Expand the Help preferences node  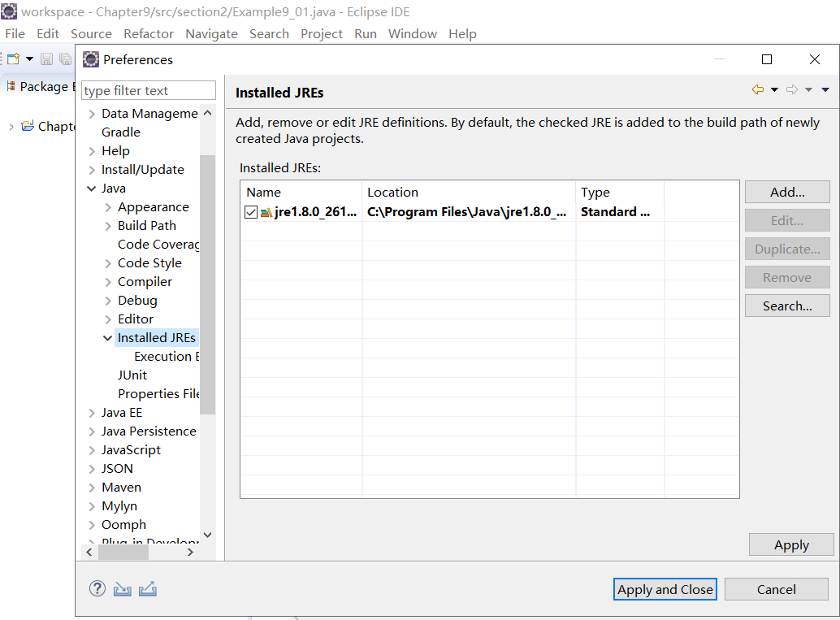coord(92,151)
